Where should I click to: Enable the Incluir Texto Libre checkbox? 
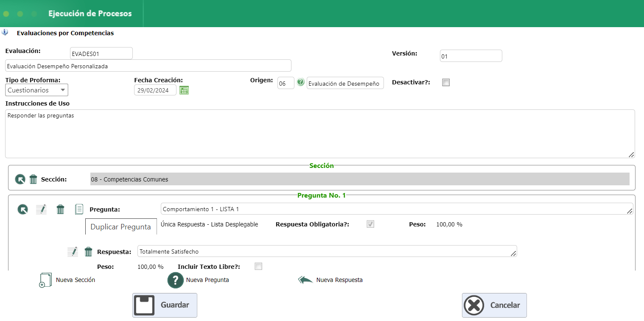click(258, 266)
